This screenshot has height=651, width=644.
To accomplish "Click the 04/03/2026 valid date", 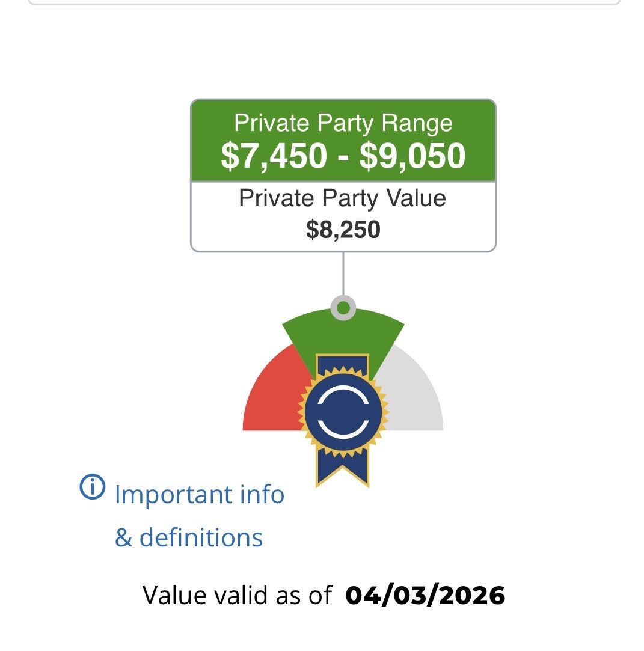I will point(425,596).
